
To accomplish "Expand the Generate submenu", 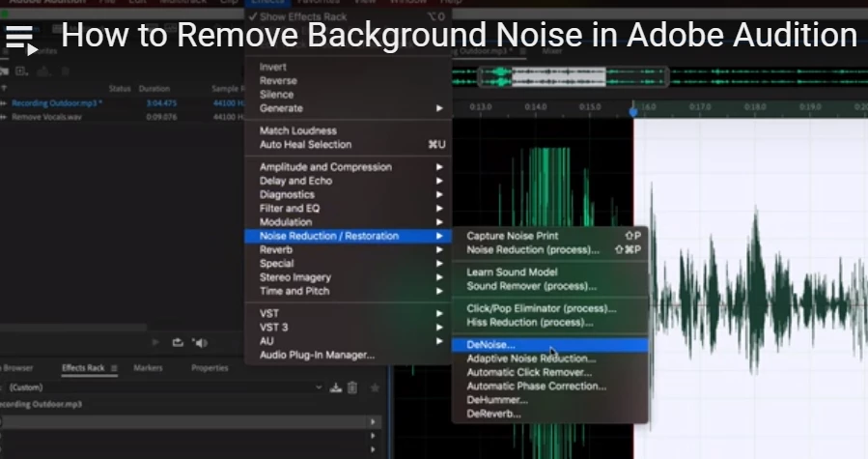I will (x=348, y=108).
